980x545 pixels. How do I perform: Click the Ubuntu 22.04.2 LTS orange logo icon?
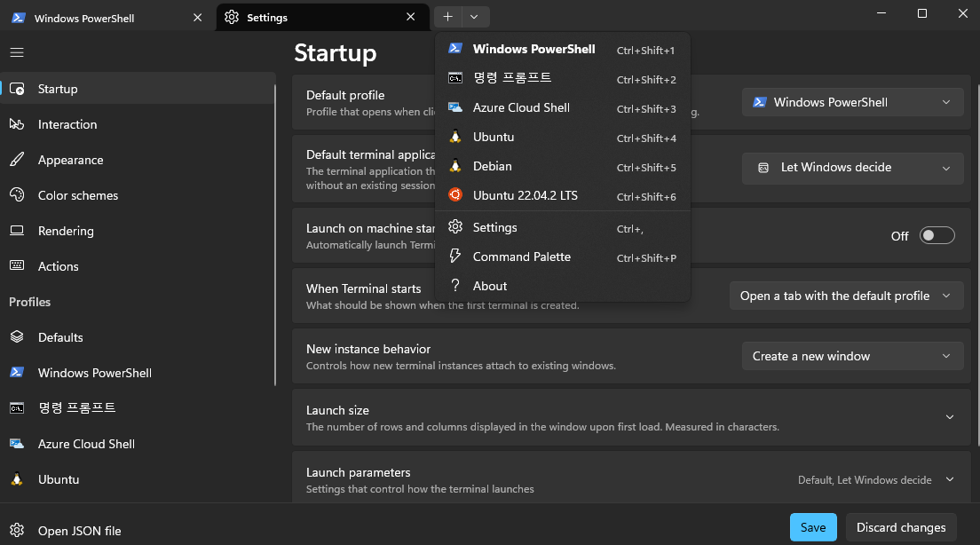click(x=455, y=195)
